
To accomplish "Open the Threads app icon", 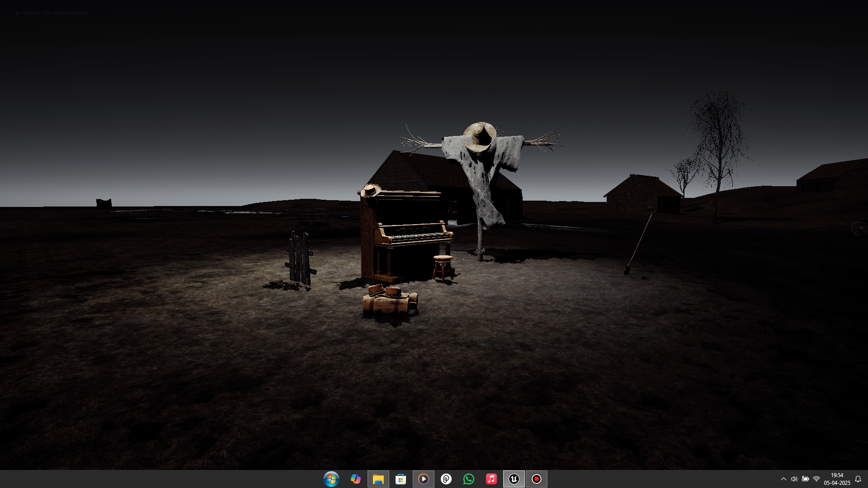I will 446,479.
